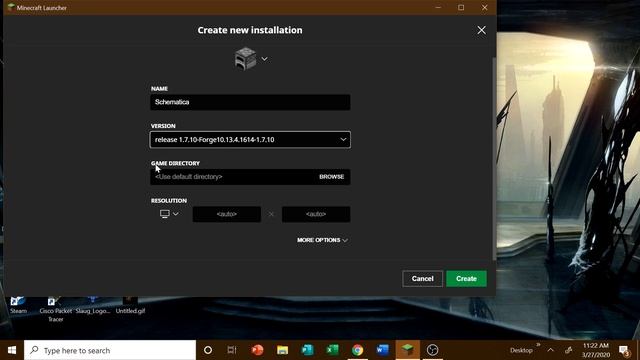Viewport: 640px width, 360px height.
Task: Click BROWSE for the game directory
Action: (x=331, y=177)
